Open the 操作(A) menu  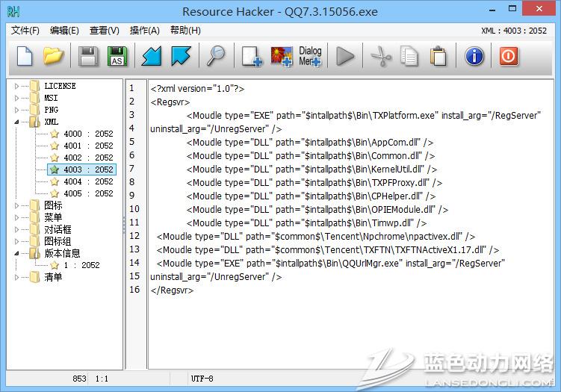(x=144, y=31)
